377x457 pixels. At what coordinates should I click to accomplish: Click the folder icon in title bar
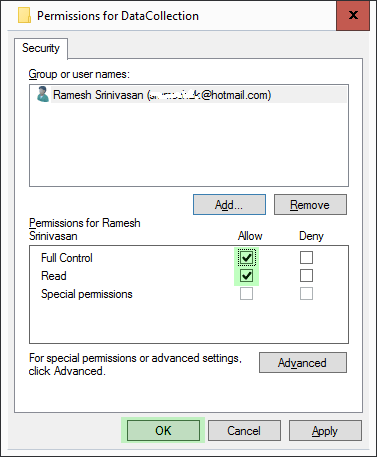tap(24, 16)
